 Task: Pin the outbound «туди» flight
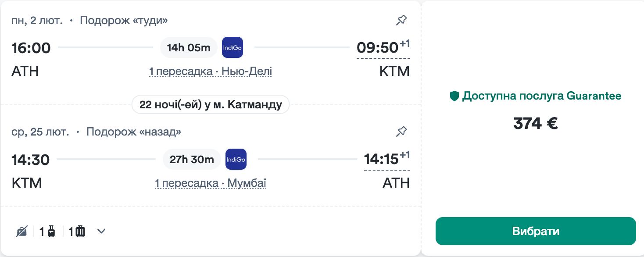[x=401, y=20]
